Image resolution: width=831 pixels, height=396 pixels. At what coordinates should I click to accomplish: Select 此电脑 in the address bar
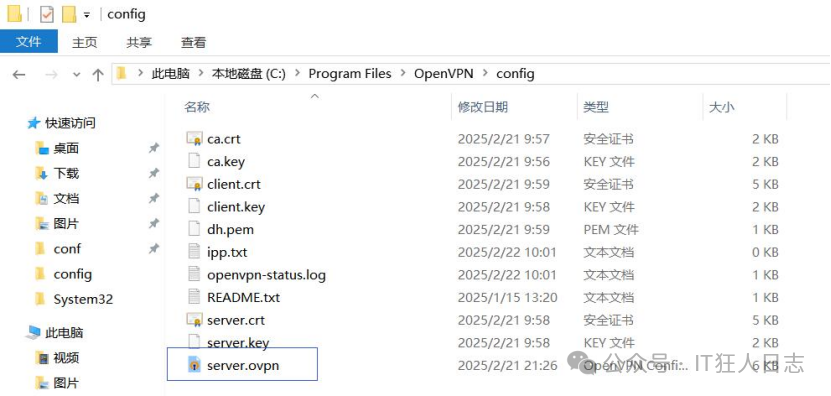coord(171,74)
